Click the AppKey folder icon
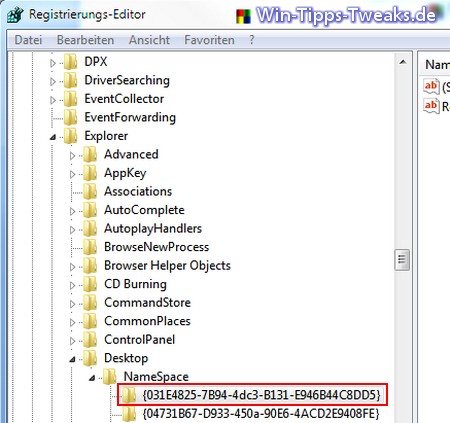The image size is (450, 423). click(x=90, y=173)
